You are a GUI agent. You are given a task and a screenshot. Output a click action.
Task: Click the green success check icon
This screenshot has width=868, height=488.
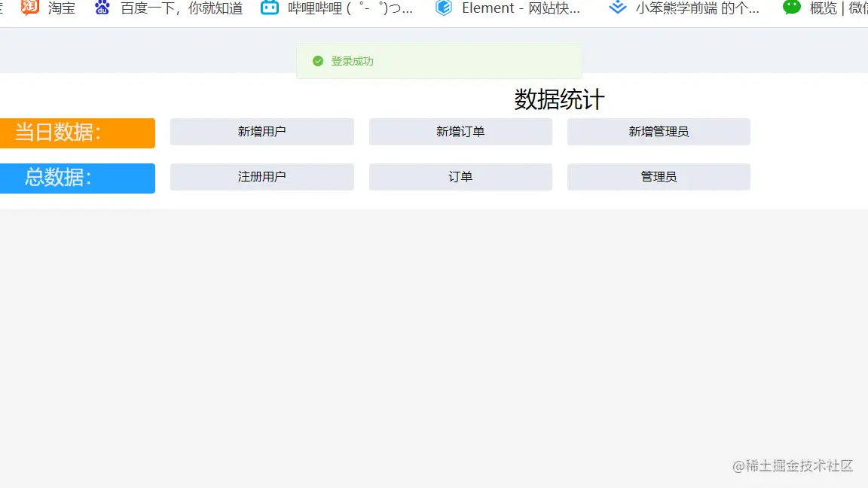point(318,61)
